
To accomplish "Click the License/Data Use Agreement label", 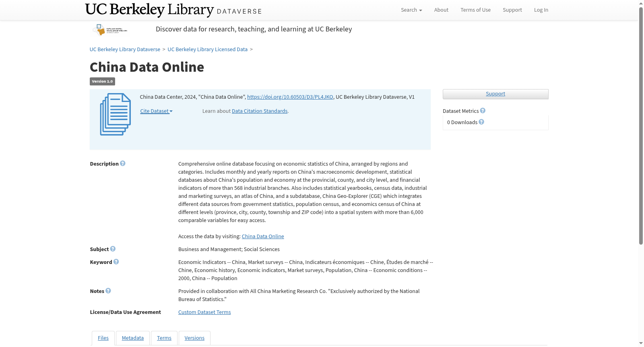I will point(125,312).
